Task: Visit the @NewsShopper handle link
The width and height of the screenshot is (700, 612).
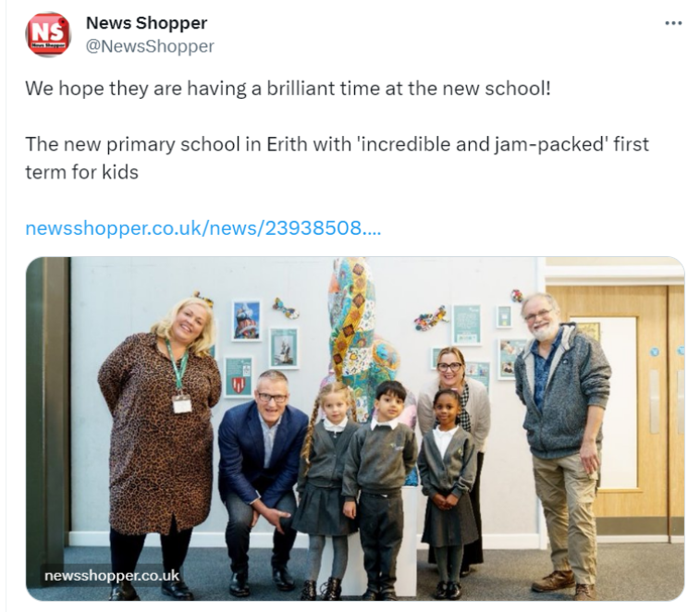Action: (x=150, y=46)
